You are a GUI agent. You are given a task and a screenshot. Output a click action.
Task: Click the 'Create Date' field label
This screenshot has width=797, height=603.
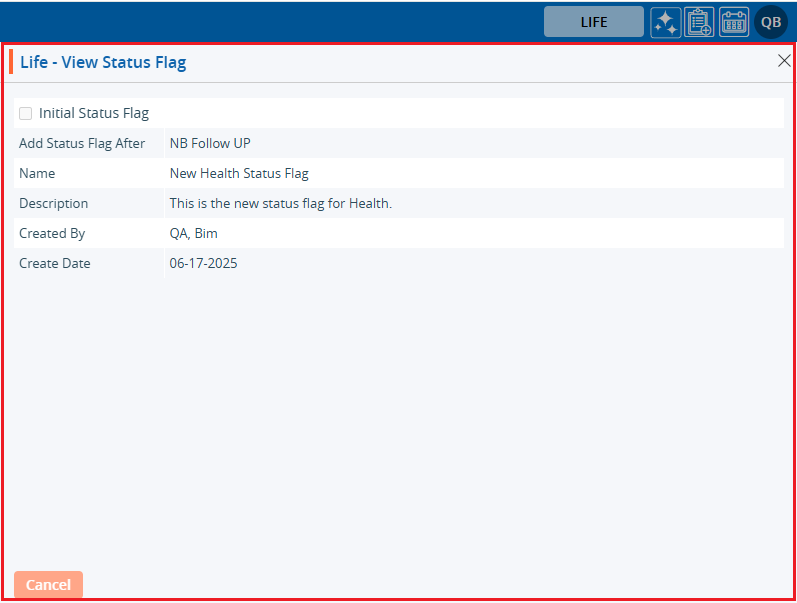tap(55, 263)
